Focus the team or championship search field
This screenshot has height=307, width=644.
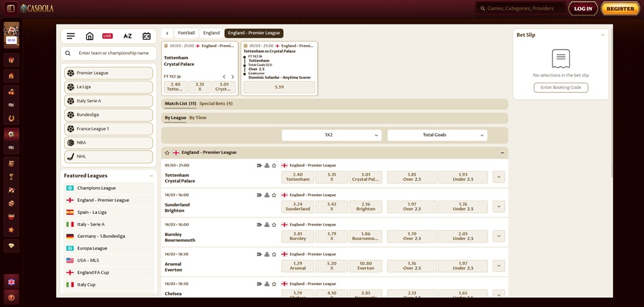[x=109, y=53]
